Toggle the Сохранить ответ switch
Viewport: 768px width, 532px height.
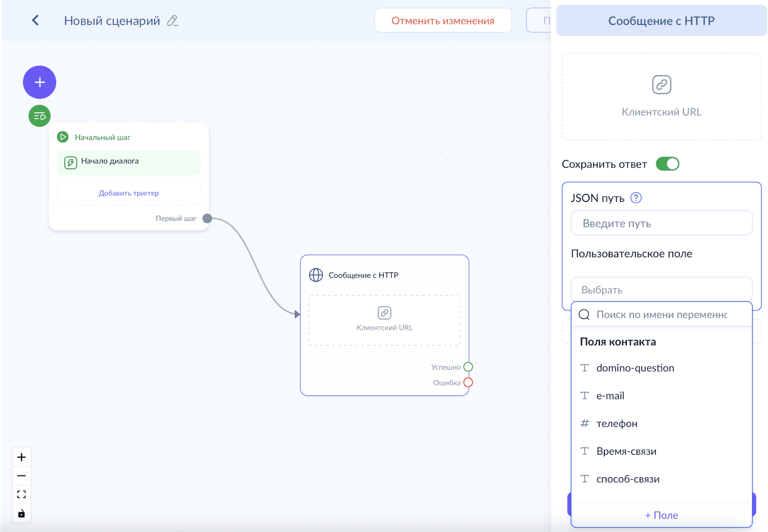tap(668, 164)
